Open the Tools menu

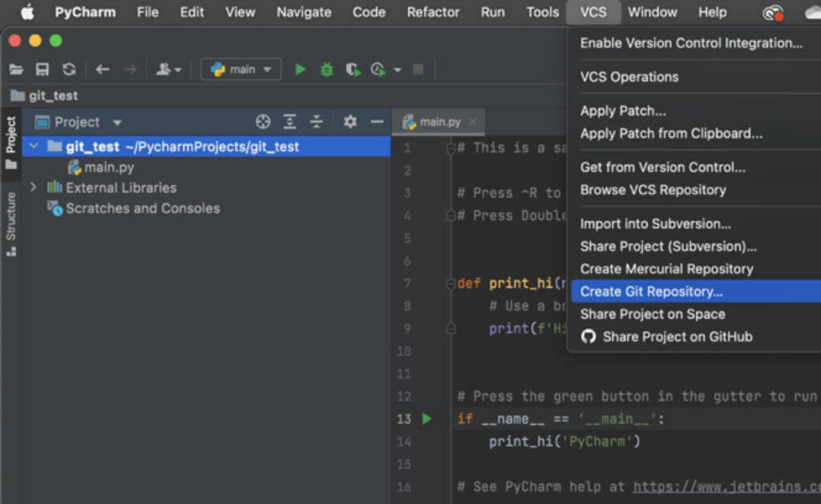pyautogui.click(x=543, y=12)
